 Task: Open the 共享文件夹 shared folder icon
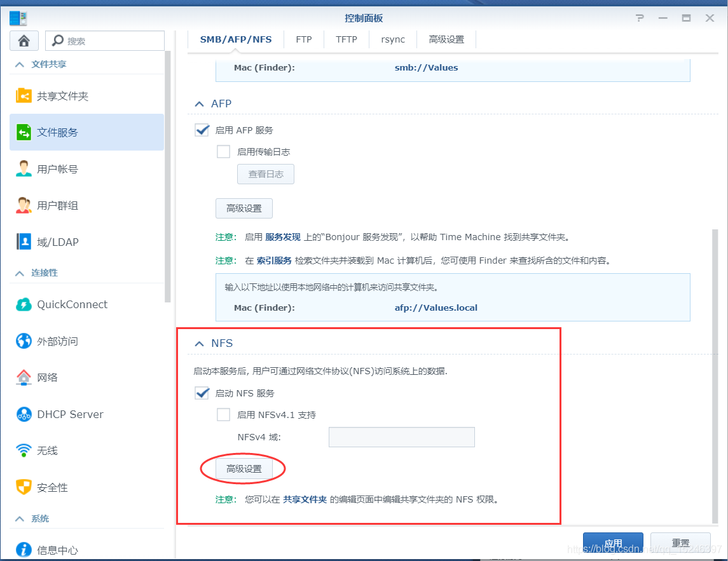click(24, 95)
